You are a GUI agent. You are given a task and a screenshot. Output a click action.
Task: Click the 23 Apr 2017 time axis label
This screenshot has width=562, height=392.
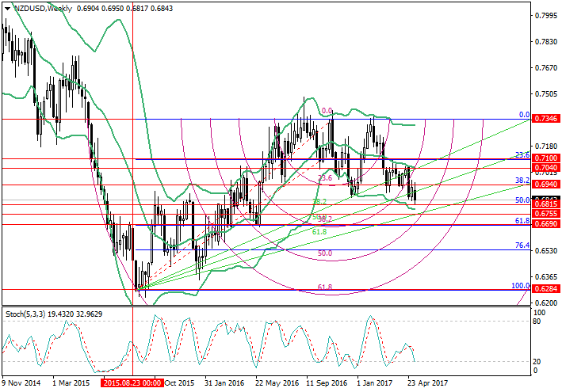[428, 383]
